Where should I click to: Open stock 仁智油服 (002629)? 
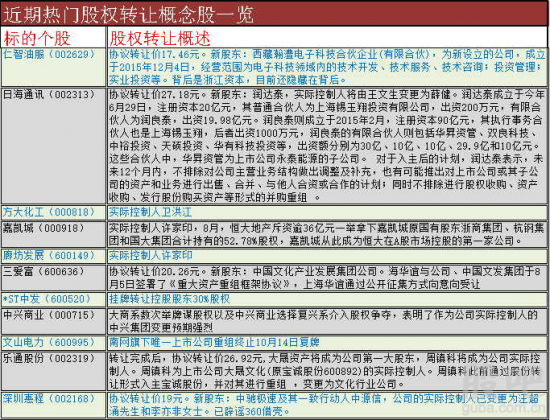[x=49, y=54]
